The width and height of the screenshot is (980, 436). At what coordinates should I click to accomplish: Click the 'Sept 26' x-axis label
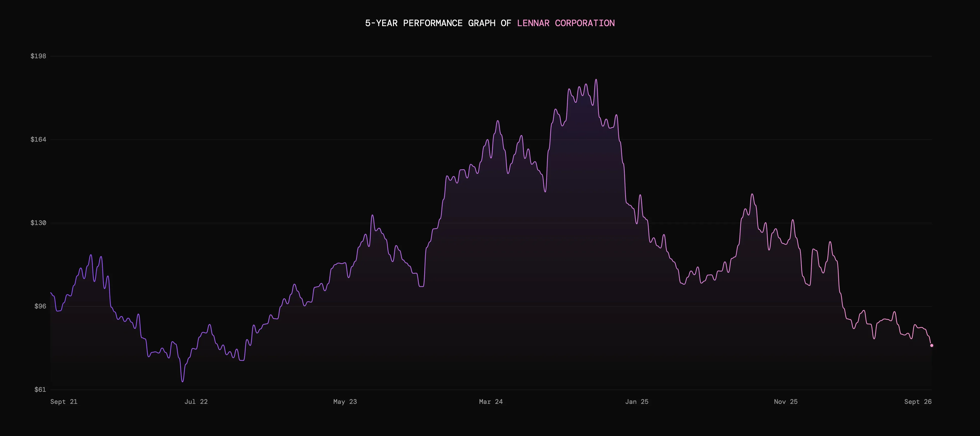[x=918, y=402]
